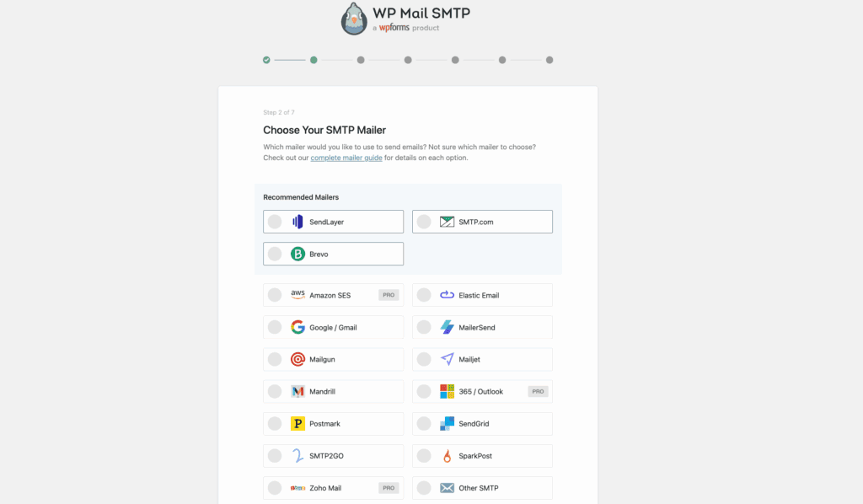Image resolution: width=863 pixels, height=504 pixels.
Task: Click the MailerSend lightning icon
Action: (447, 327)
